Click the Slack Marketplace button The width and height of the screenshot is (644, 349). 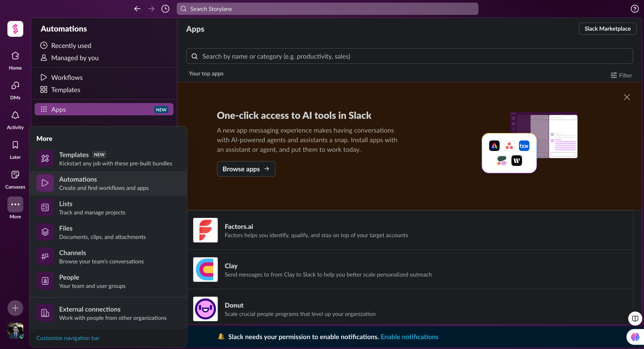click(608, 29)
